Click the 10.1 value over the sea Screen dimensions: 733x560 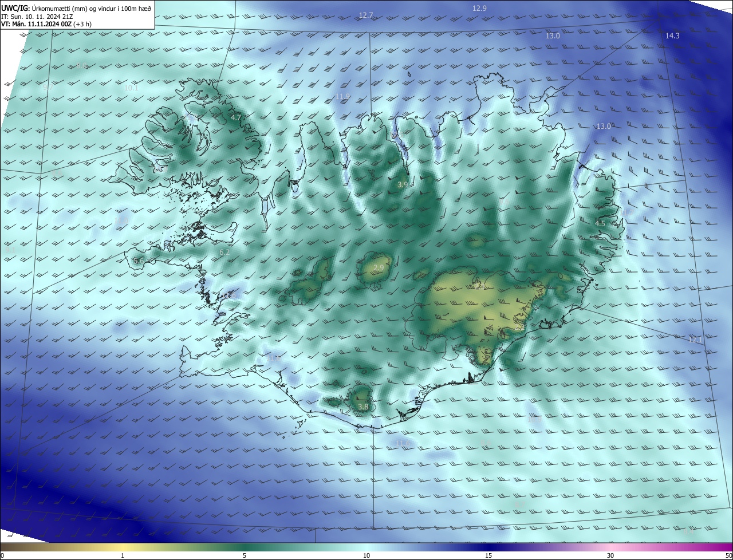point(131,88)
